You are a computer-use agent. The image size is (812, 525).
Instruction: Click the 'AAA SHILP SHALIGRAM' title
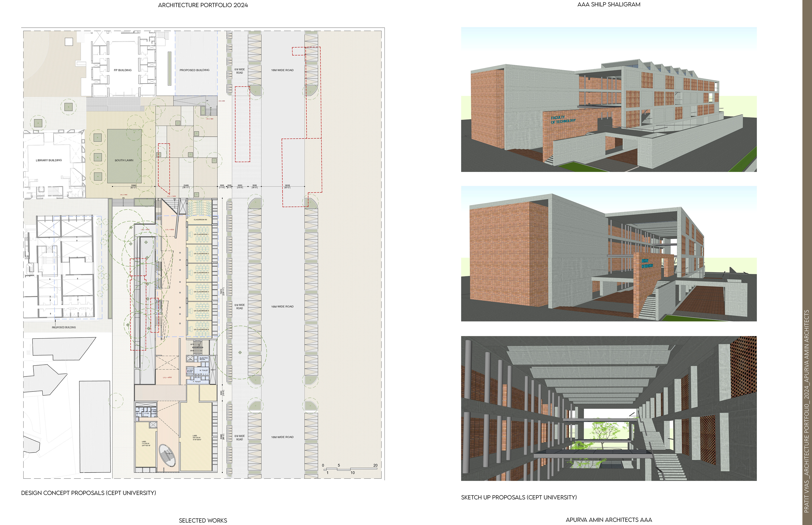(609, 4)
